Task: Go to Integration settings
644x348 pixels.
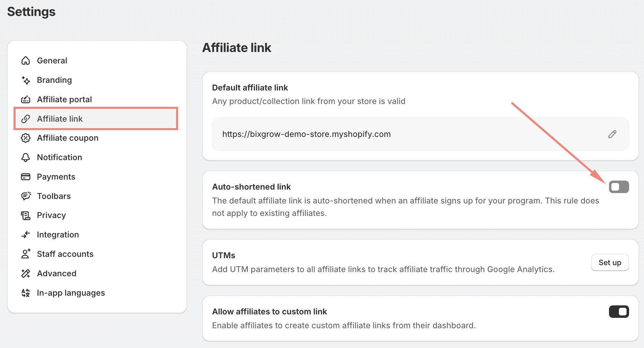Action: 58,235
